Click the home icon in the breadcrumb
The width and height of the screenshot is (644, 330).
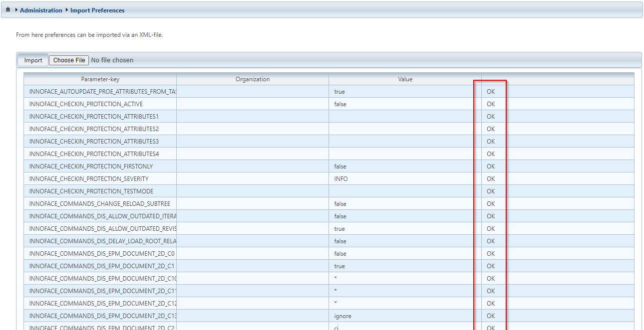click(x=8, y=10)
